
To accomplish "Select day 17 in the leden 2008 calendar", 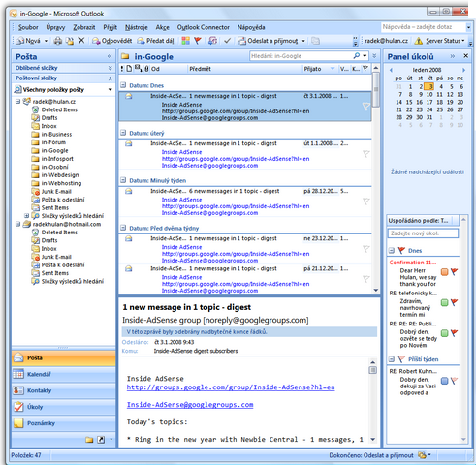I will (x=429, y=102).
